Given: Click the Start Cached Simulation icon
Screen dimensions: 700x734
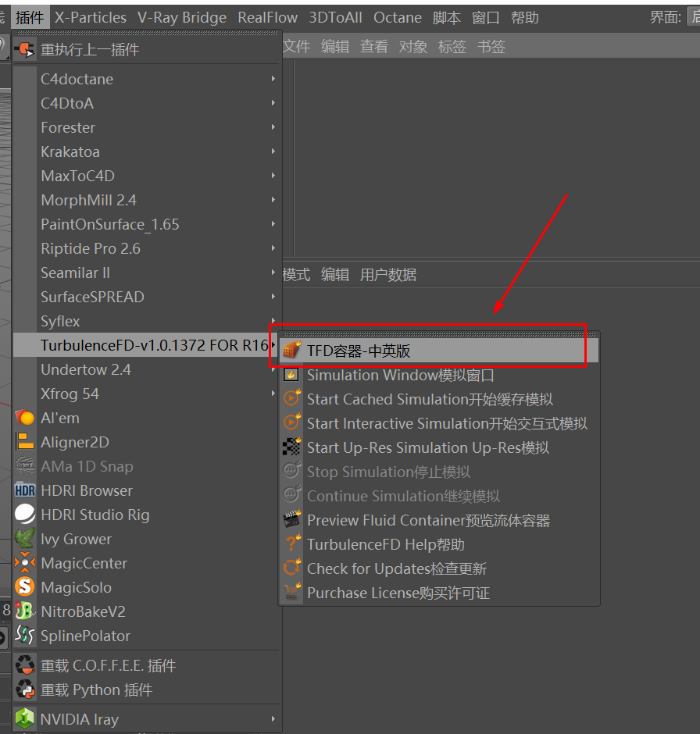Looking at the screenshot, I should point(291,398).
